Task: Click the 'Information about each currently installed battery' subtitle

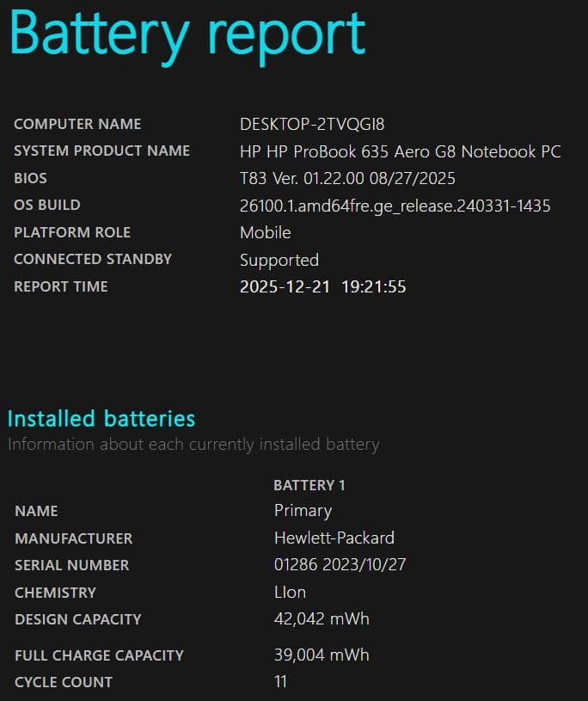Action: [x=193, y=445]
